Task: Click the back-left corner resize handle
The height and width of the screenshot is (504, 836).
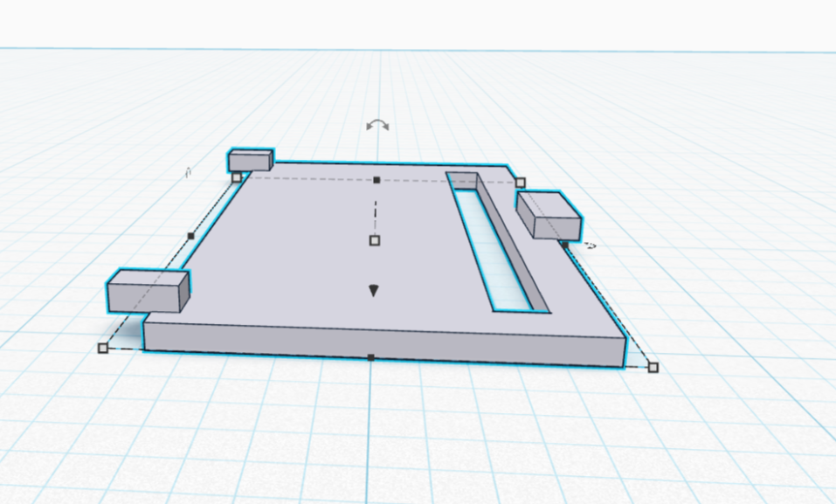Action: coord(237,177)
